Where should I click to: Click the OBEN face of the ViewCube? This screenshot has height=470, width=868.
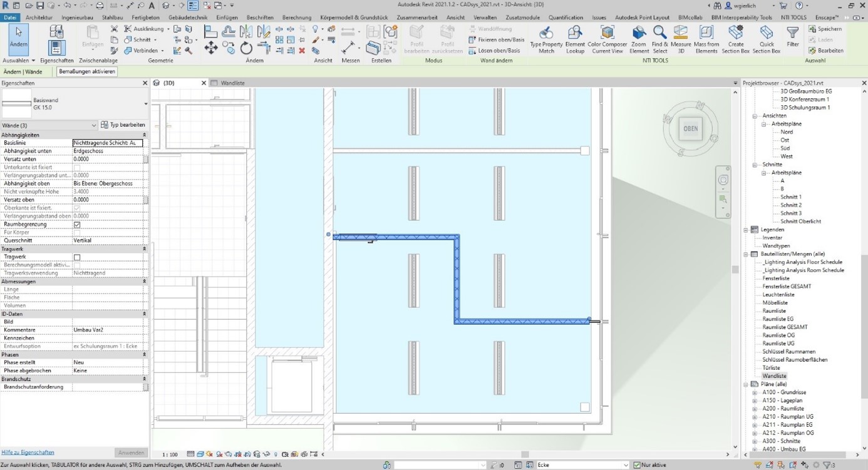click(690, 129)
